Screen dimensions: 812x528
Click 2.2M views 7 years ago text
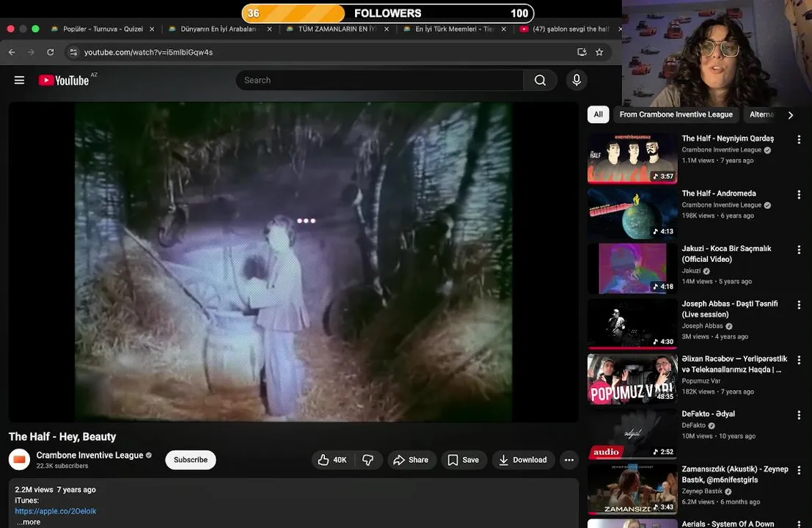[x=56, y=490]
